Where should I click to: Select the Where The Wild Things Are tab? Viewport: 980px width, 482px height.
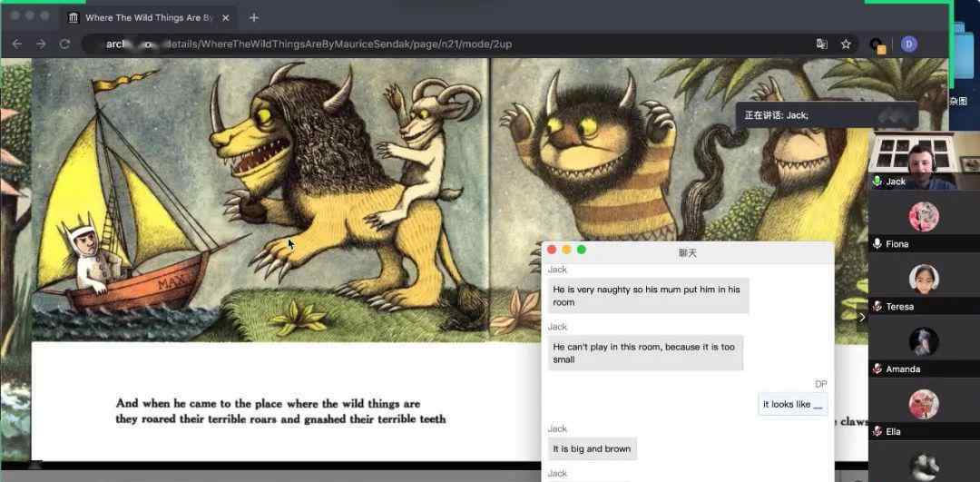[x=150, y=17]
